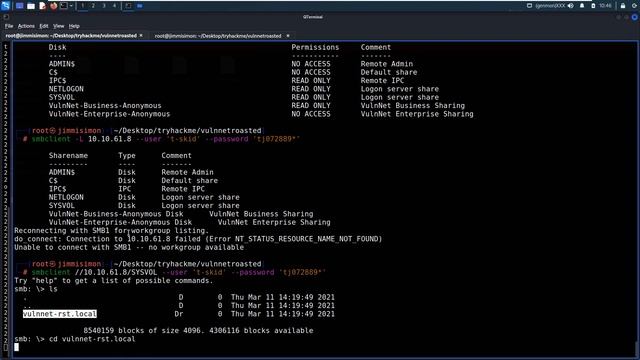The height and width of the screenshot is (360, 640).
Task: Open the Kali applications menu icon
Action: point(5,6)
